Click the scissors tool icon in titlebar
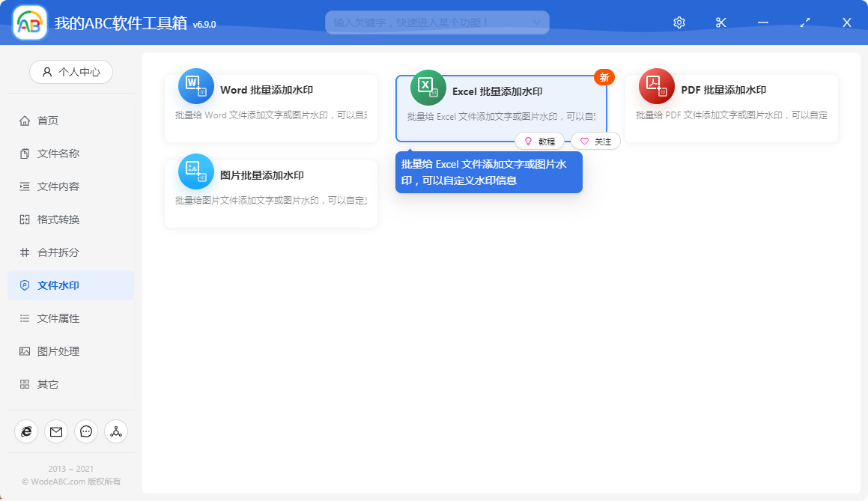 [x=720, y=22]
